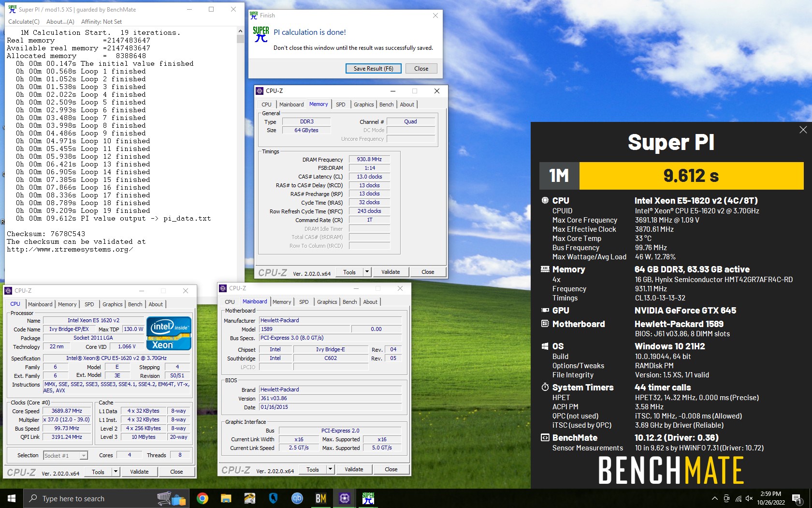This screenshot has width=812, height=508.
Task: Click the Windows Start button
Action: click(x=12, y=498)
